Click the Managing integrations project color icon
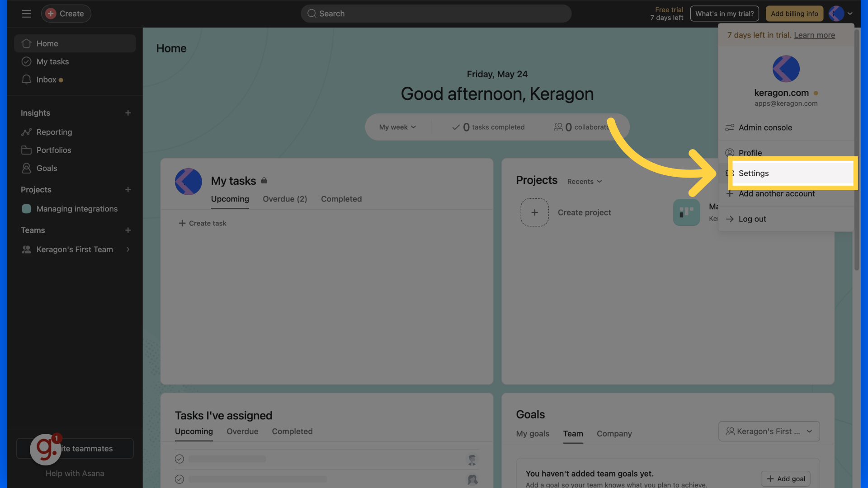The height and width of the screenshot is (488, 868). tap(26, 209)
